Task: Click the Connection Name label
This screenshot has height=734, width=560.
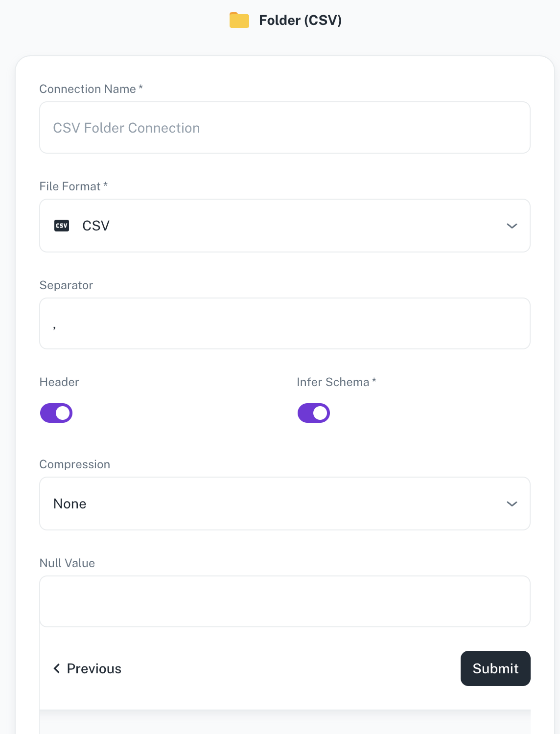Action: tap(91, 89)
